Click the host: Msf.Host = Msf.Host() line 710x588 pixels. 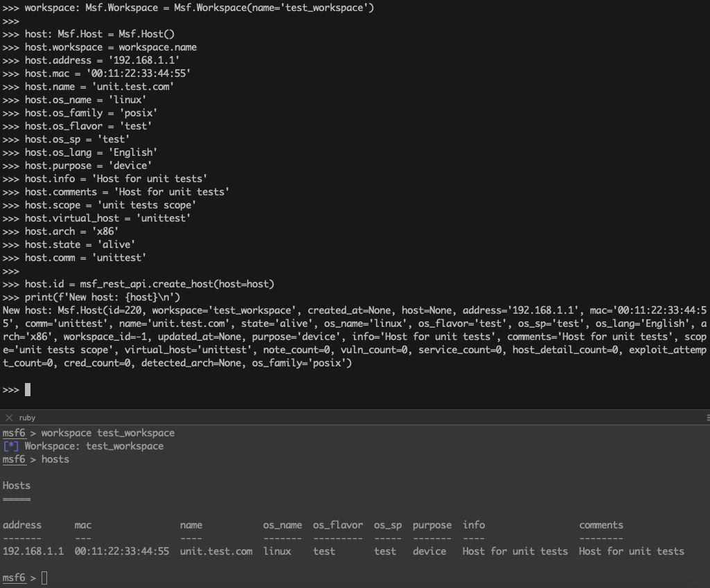click(x=89, y=34)
